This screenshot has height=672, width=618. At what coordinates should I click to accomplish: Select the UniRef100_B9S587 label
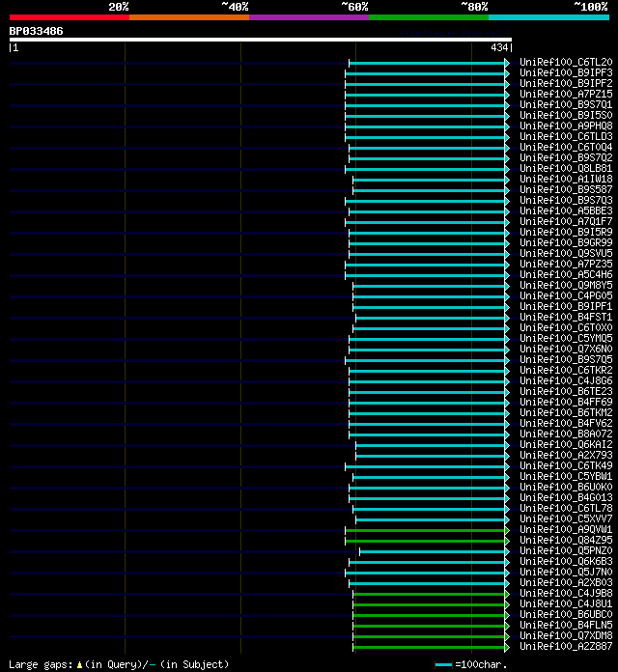[566, 189]
